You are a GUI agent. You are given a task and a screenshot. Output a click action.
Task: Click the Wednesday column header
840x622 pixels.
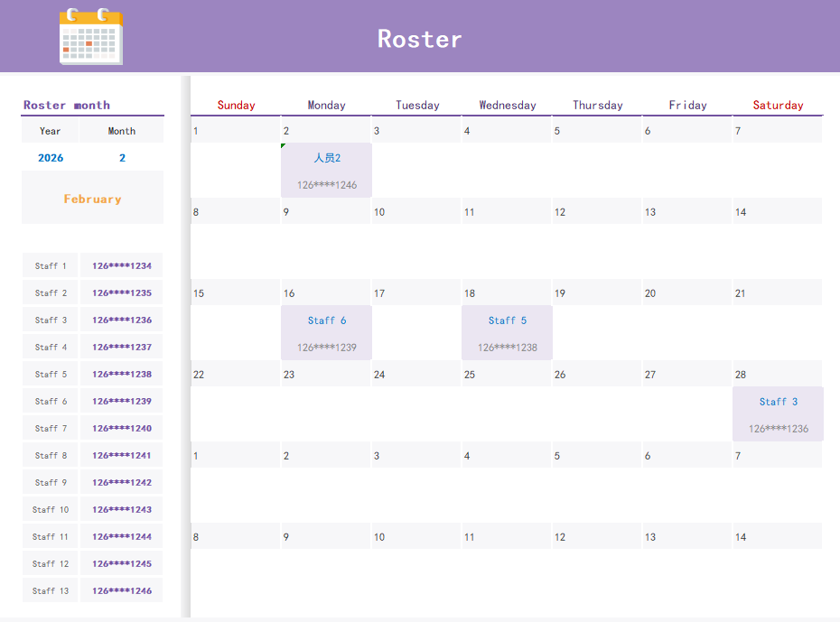click(507, 106)
